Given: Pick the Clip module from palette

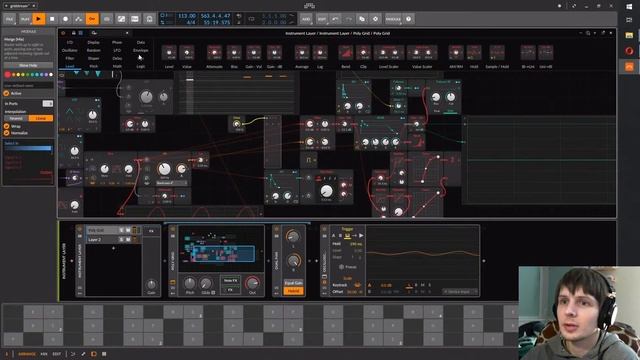Looking at the screenshot, I should [x=363, y=56].
